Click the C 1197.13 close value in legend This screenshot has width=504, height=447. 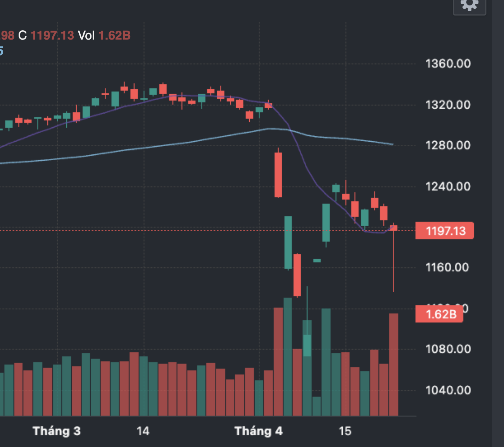(46, 36)
